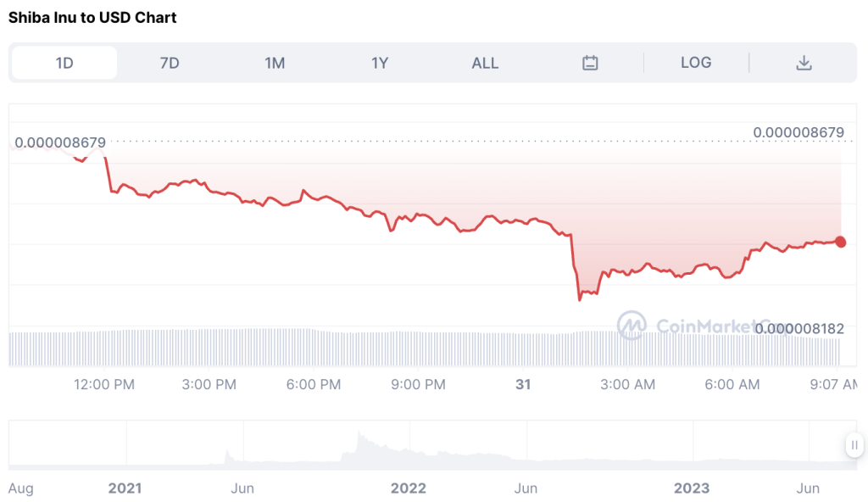Select the ALL timeframe
Image resolution: width=868 pixels, height=502 pixels.
(485, 62)
